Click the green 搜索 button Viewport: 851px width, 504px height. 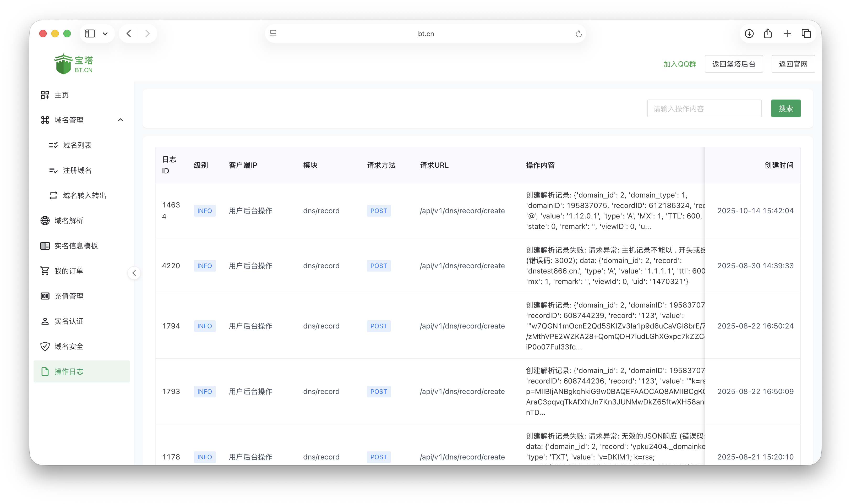pyautogui.click(x=785, y=109)
